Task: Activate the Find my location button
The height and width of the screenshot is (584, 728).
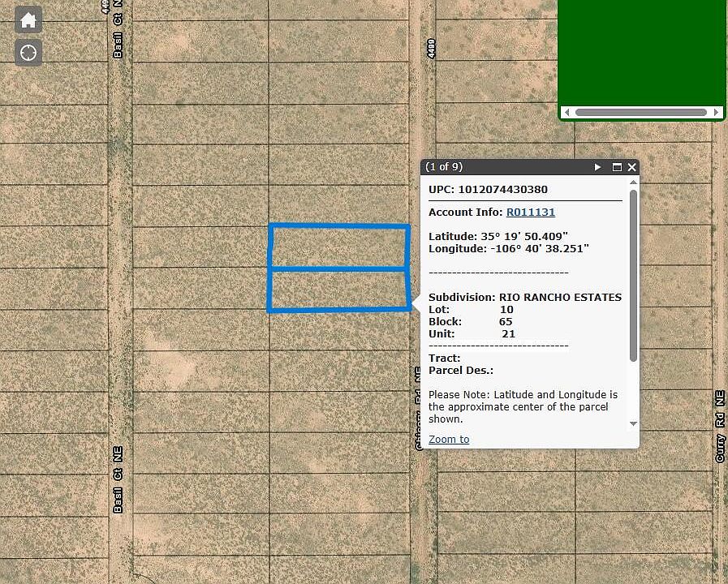Action: [x=28, y=53]
